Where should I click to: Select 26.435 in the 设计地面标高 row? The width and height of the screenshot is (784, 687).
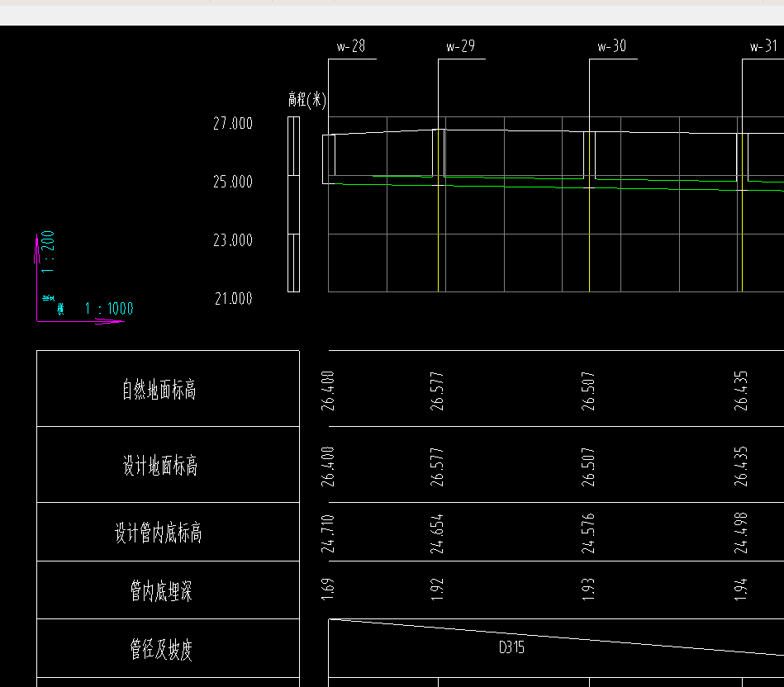[740, 467]
